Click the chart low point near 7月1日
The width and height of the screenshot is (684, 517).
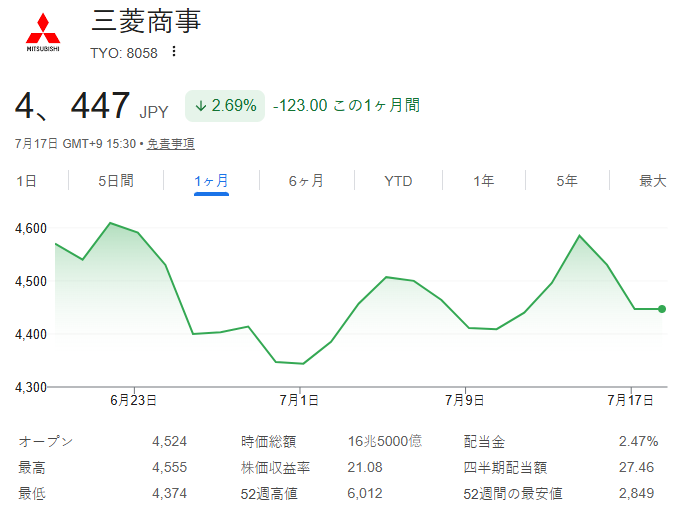pyautogui.click(x=303, y=363)
